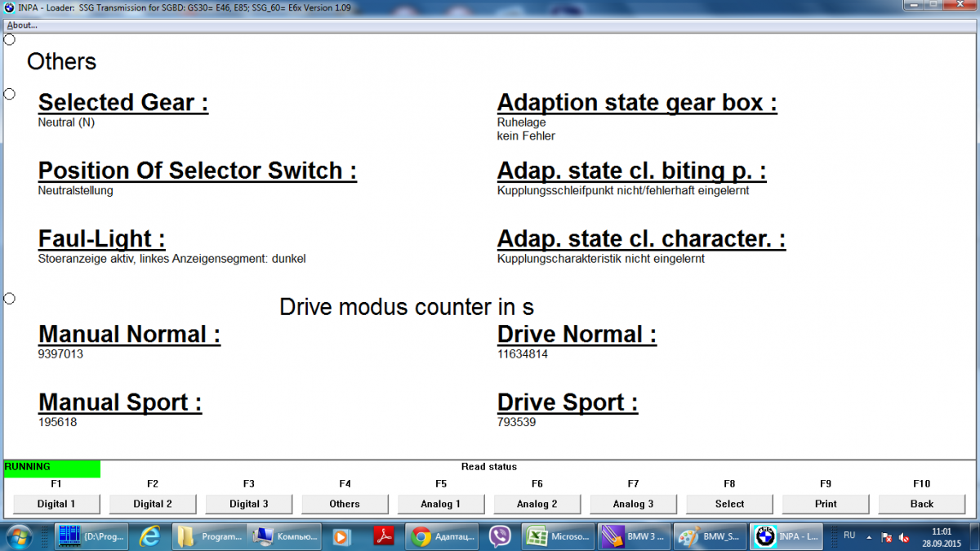Switch to the Компью... window on taskbar

tap(286, 537)
